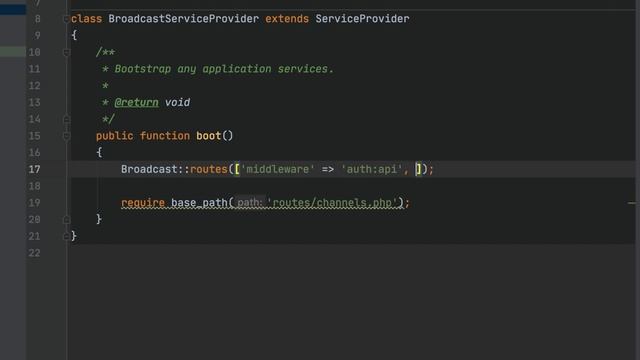Select the 'path:' parameter hint
This screenshot has width=640, height=360.
(250, 203)
